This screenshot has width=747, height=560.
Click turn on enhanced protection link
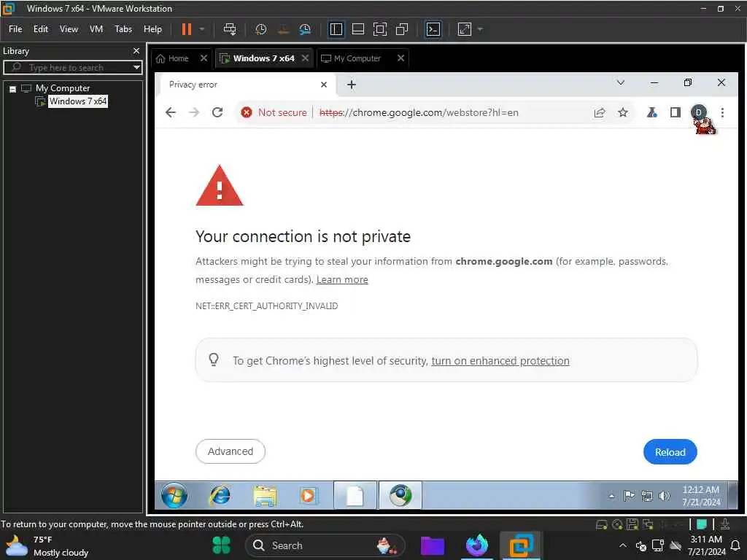500,361
